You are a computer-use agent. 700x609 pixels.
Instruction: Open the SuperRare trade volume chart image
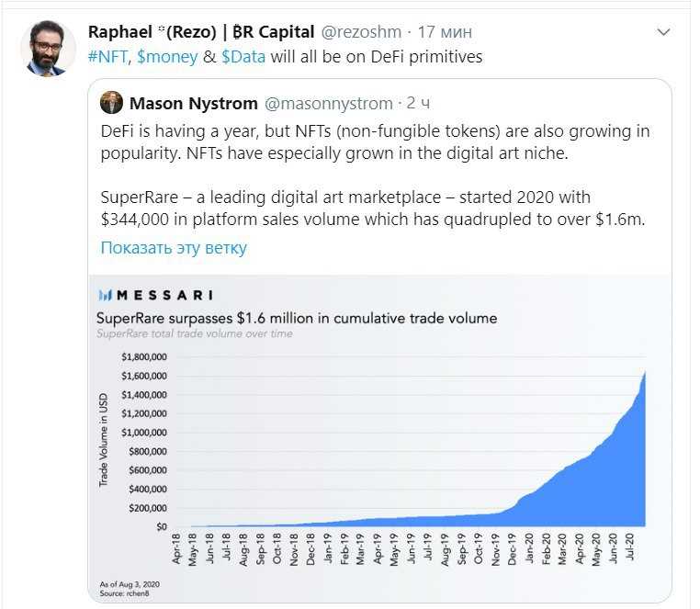pyautogui.click(x=380, y=438)
